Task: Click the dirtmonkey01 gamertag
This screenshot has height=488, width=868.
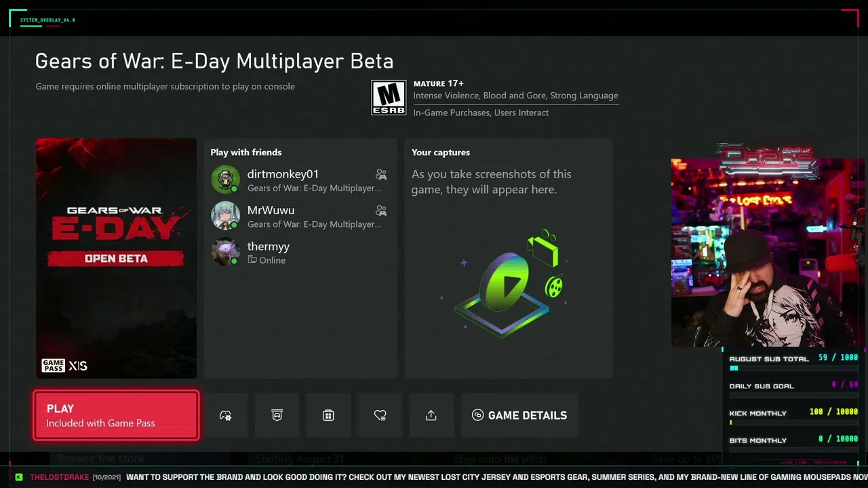Action: coord(283,174)
